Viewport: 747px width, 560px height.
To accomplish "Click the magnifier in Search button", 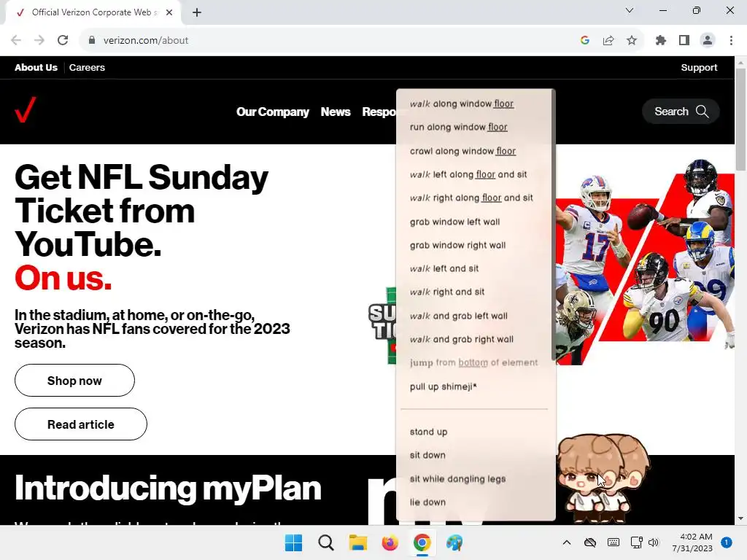I will pos(703,112).
